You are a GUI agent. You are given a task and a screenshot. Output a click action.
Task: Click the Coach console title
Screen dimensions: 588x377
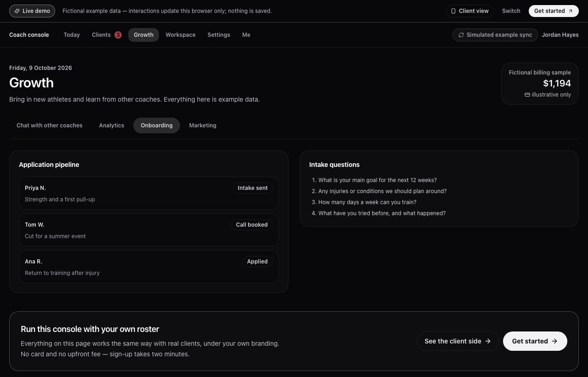click(x=29, y=35)
